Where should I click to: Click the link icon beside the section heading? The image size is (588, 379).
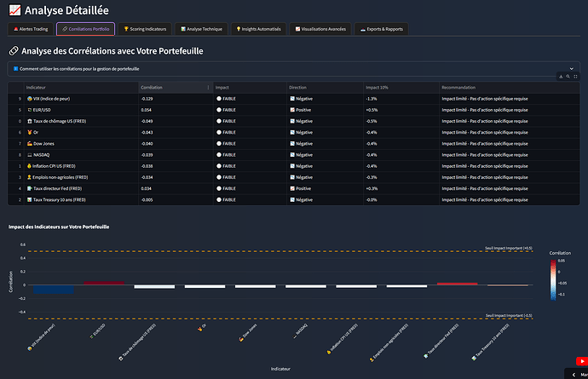(13, 51)
